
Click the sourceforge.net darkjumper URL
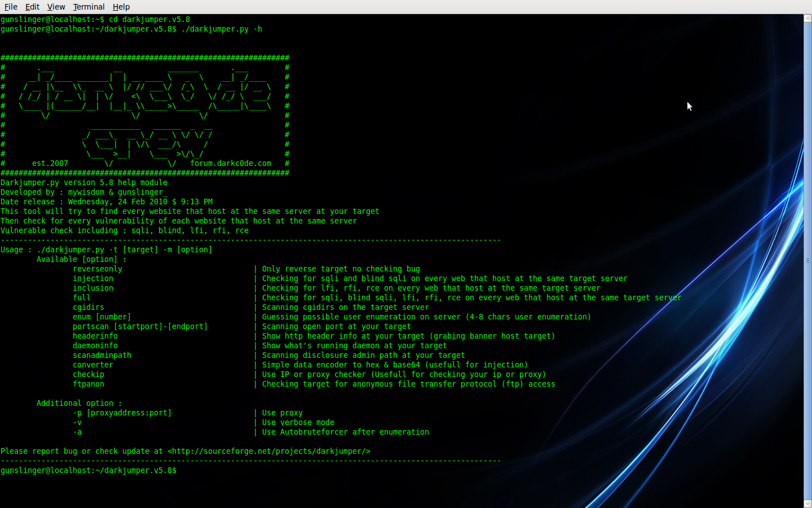269,451
